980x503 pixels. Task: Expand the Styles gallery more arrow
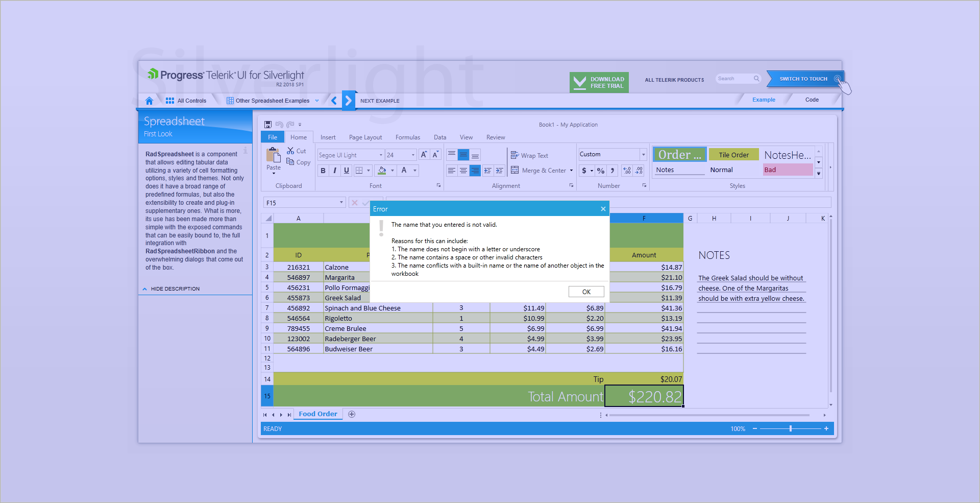click(819, 174)
